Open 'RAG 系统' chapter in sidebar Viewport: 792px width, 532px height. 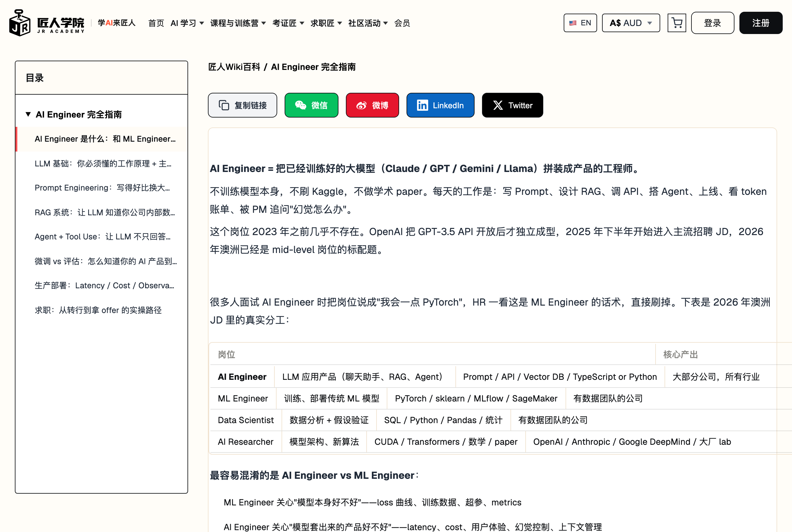point(102,212)
